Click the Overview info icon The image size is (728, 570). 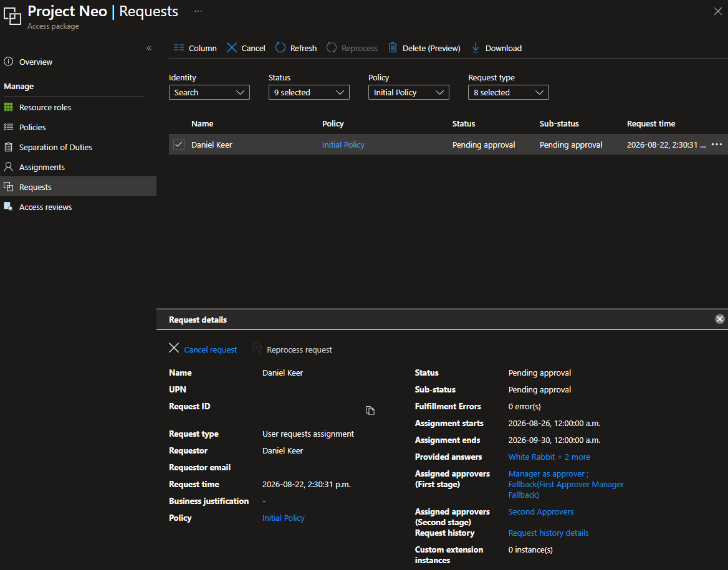click(x=8, y=61)
